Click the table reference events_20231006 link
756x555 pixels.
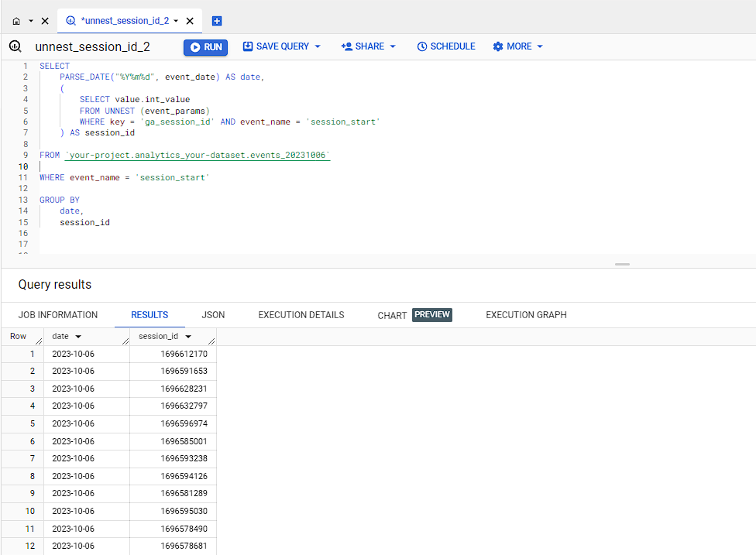pos(198,155)
